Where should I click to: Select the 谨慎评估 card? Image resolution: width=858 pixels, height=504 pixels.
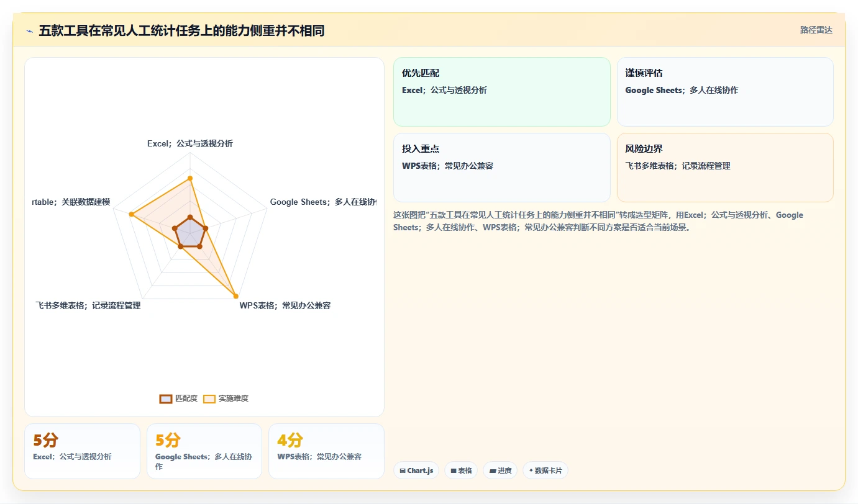(725, 92)
